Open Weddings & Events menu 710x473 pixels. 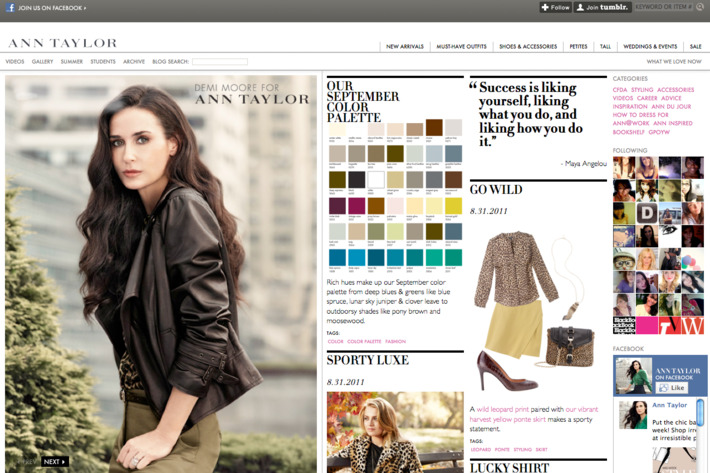coord(650,46)
